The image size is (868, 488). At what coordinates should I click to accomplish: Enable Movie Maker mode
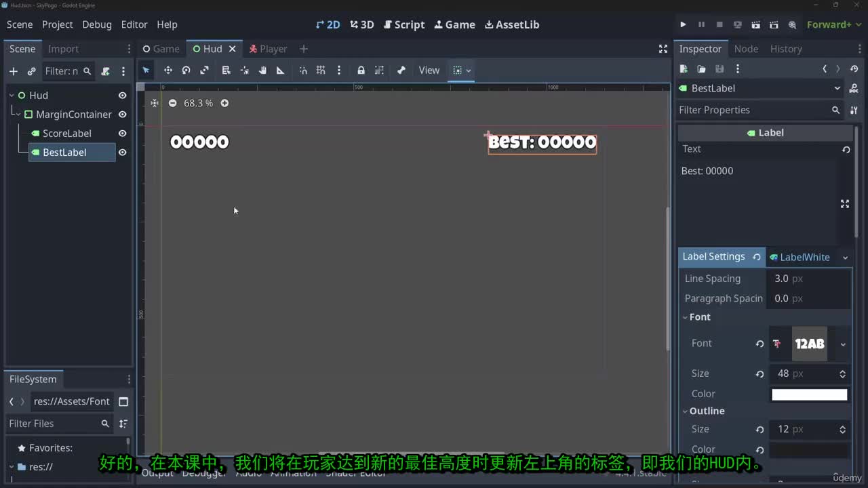pyautogui.click(x=792, y=24)
